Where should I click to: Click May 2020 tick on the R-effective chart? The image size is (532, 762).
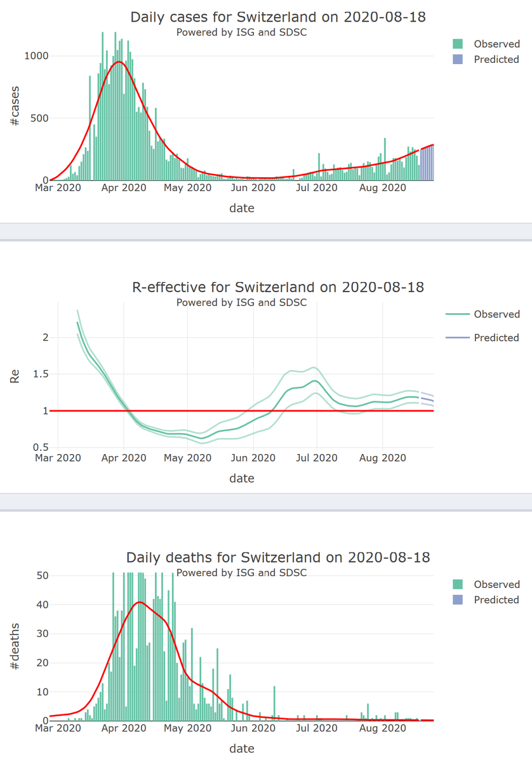pos(187,458)
